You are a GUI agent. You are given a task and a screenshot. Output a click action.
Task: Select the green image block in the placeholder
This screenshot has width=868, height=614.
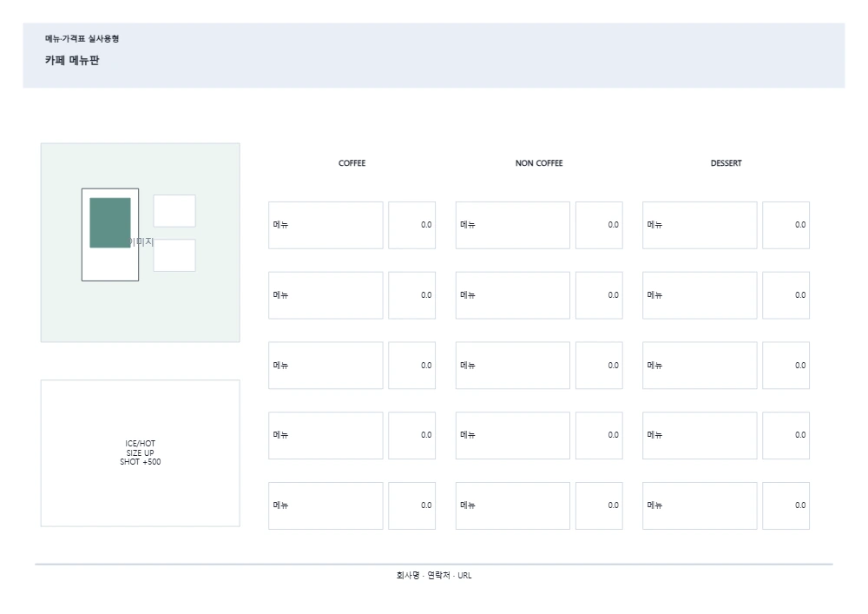pyautogui.click(x=110, y=222)
